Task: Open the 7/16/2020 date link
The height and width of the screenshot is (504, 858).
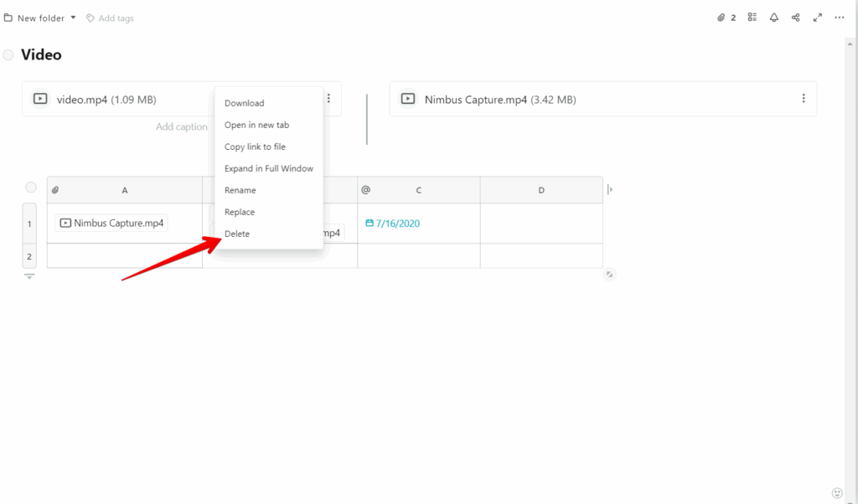Action: [397, 224]
